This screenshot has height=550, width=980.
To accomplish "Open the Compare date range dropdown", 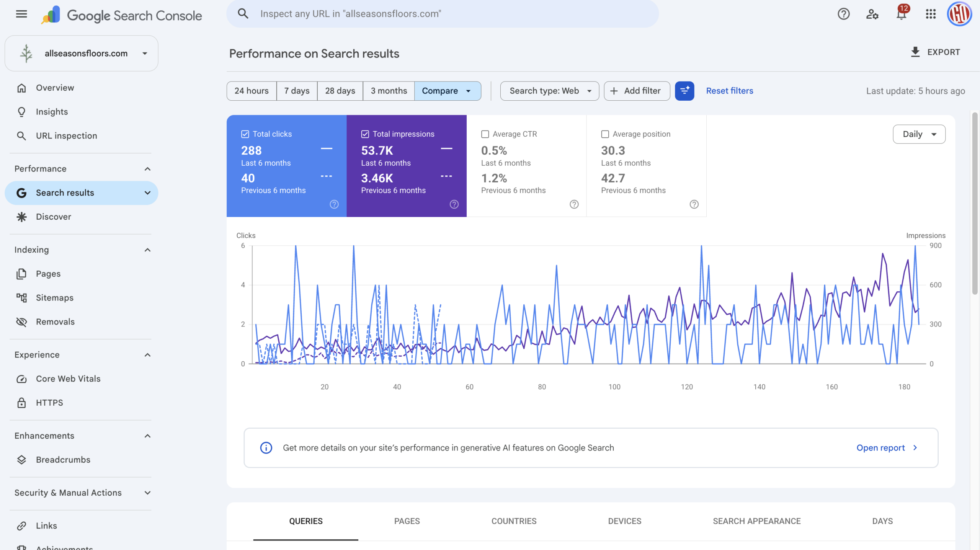I will click(x=448, y=91).
